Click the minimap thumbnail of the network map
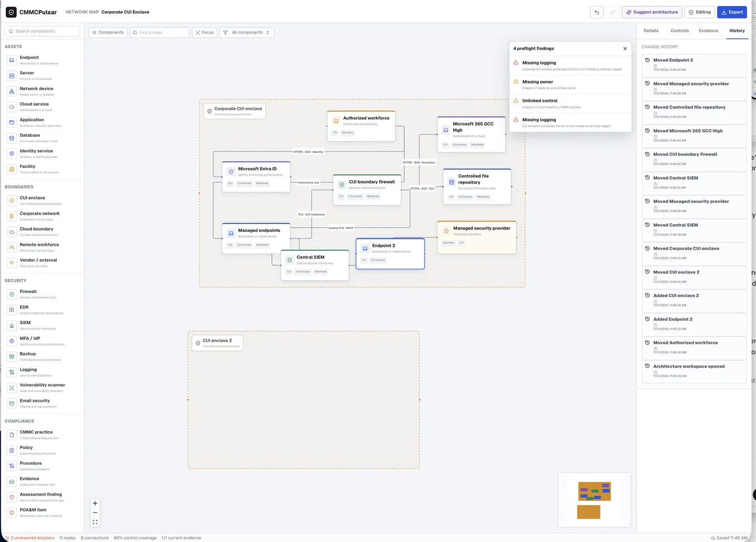This screenshot has height=542, width=756. pos(594,500)
